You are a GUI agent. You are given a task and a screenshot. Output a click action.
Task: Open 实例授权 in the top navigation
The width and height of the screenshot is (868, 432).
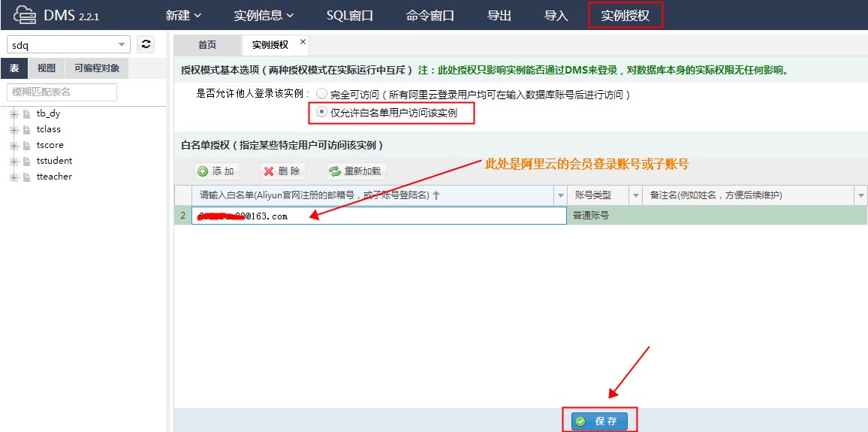625,15
